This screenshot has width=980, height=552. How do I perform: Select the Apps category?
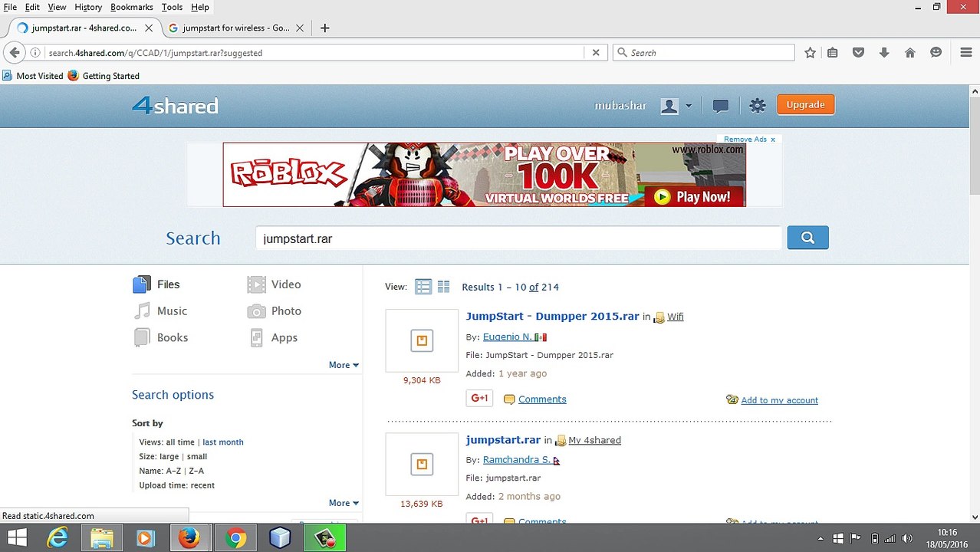(272, 337)
